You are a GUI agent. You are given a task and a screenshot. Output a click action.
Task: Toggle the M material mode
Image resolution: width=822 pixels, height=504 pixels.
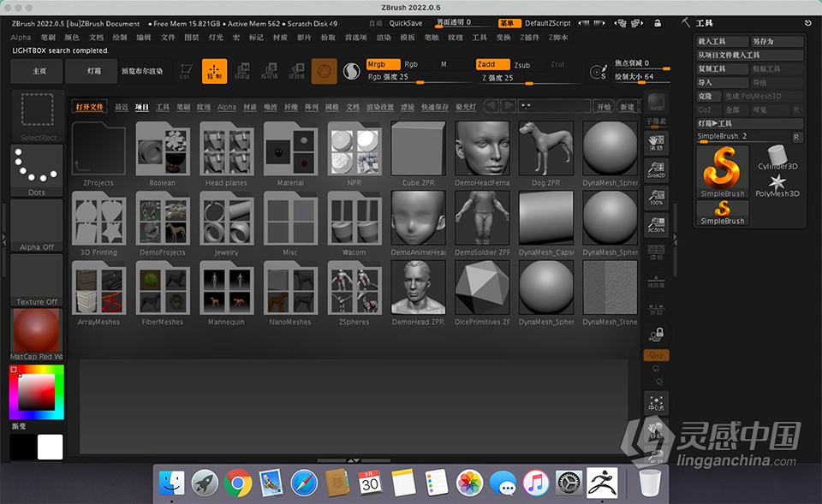click(x=444, y=64)
